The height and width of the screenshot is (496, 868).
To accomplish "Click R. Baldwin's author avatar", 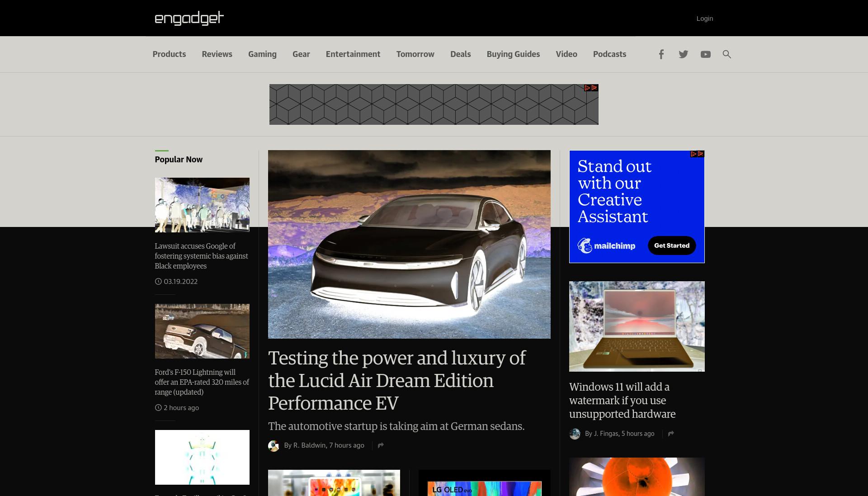I will (274, 446).
